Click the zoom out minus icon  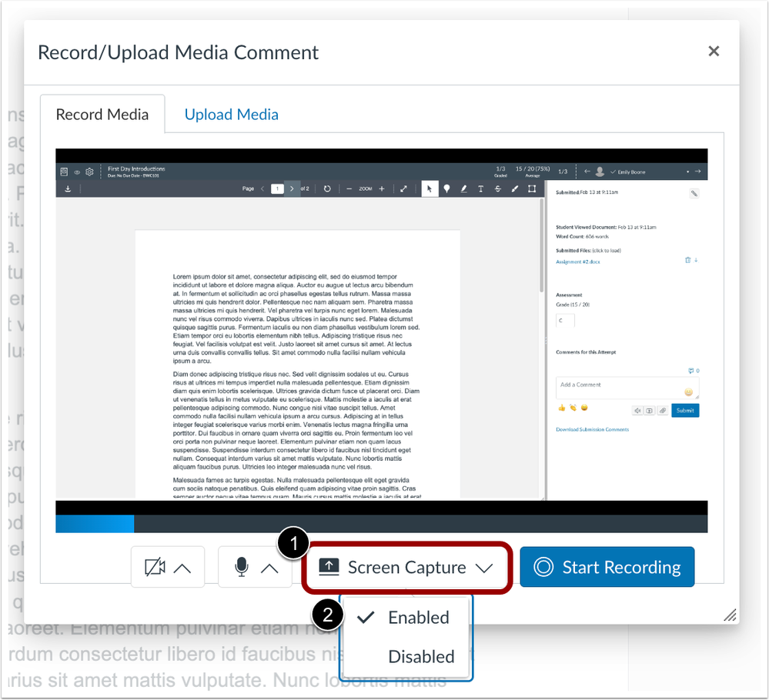349,188
